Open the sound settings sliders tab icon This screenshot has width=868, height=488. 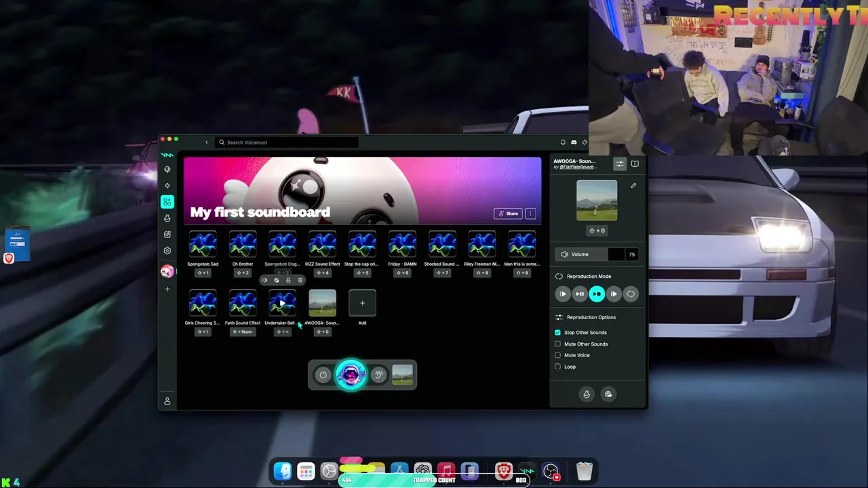[620, 164]
